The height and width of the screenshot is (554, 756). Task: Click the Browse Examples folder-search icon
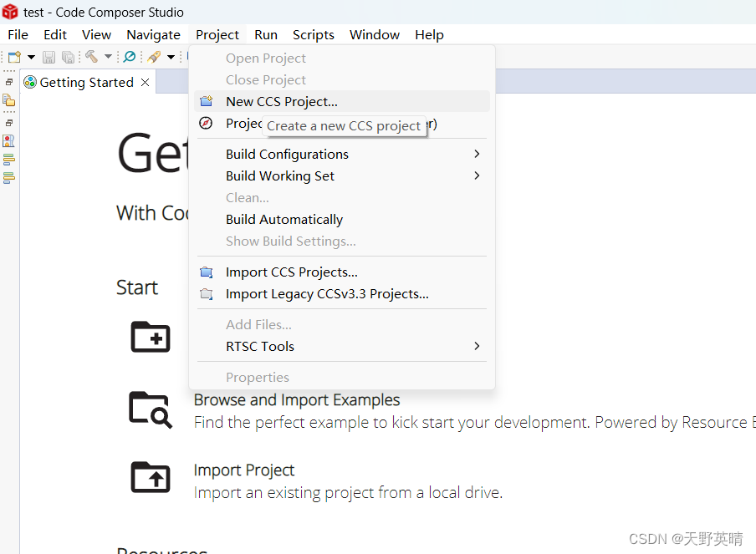(x=151, y=409)
